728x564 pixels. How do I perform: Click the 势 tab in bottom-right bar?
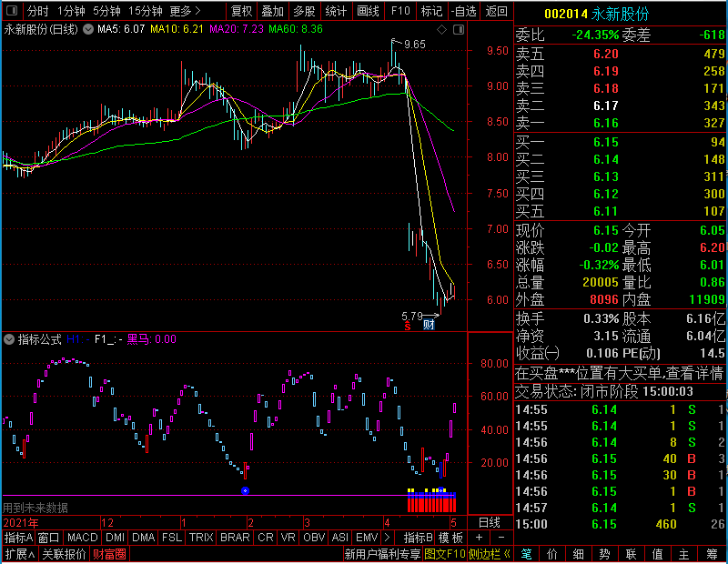pyautogui.click(x=605, y=553)
